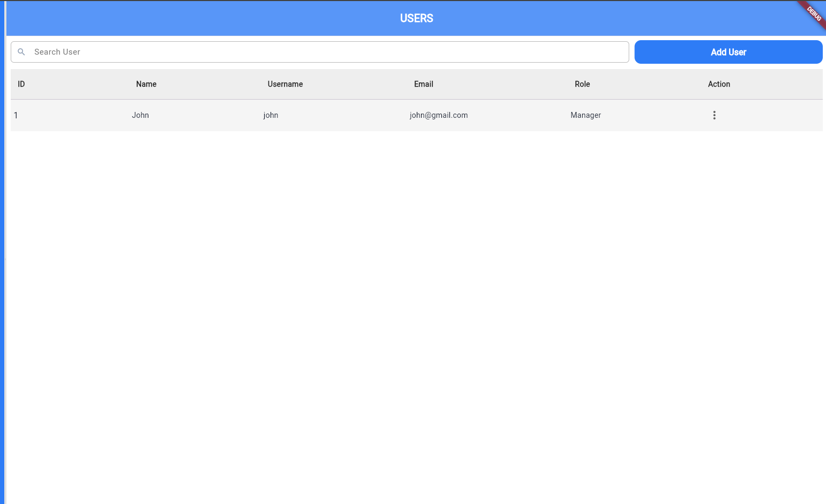Image resolution: width=826 pixels, height=504 pixels.
Task: Click the Manager role cell
Action: pyautogui.click(x=585, y=115)
